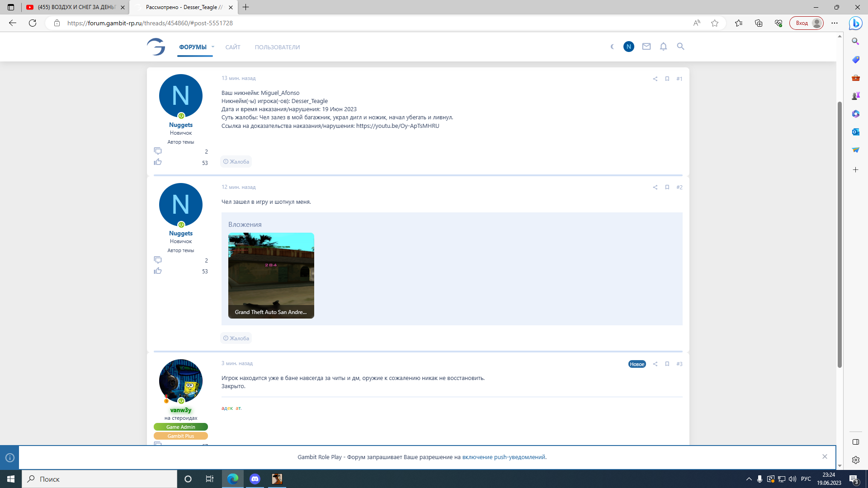Open forum private messages envelope icon

[646, 47]
